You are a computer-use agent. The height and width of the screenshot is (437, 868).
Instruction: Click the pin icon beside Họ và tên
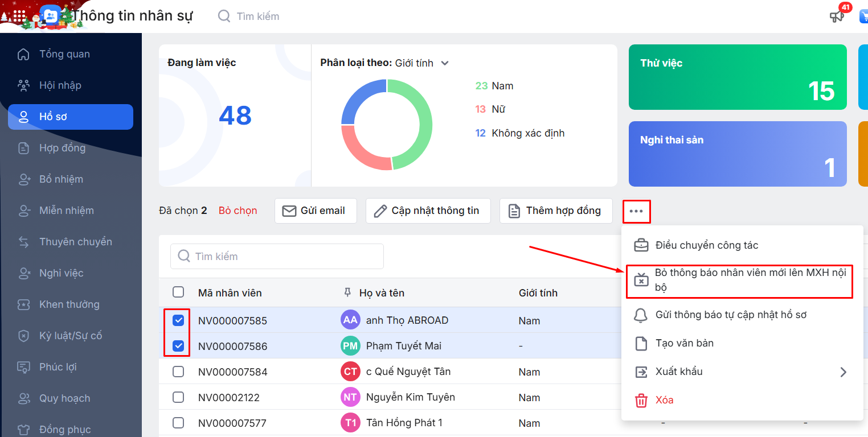tap(347, 292)
